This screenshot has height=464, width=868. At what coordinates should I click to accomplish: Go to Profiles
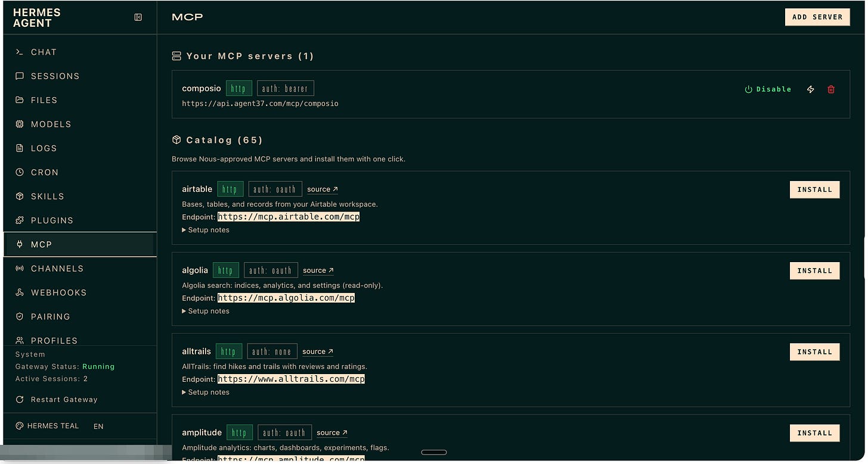[x=80, y=340]
